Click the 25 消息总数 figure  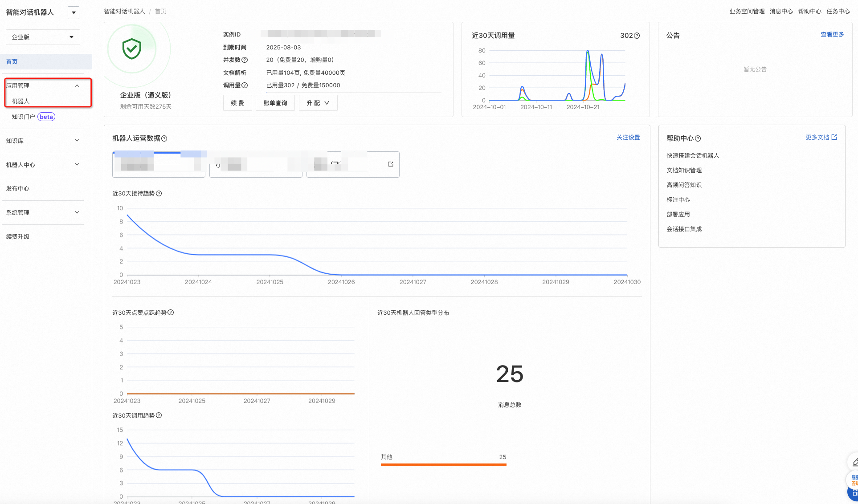[x=510, y=374]
